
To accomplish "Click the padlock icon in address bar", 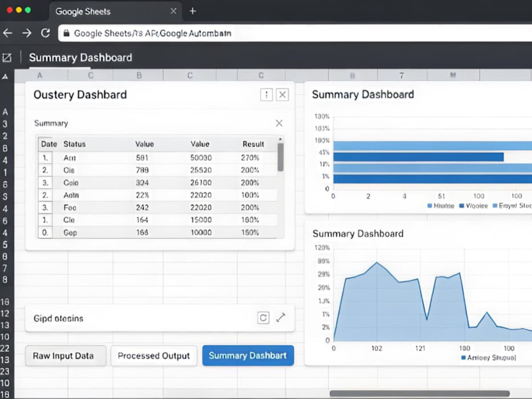I will (x=66, y=33).
